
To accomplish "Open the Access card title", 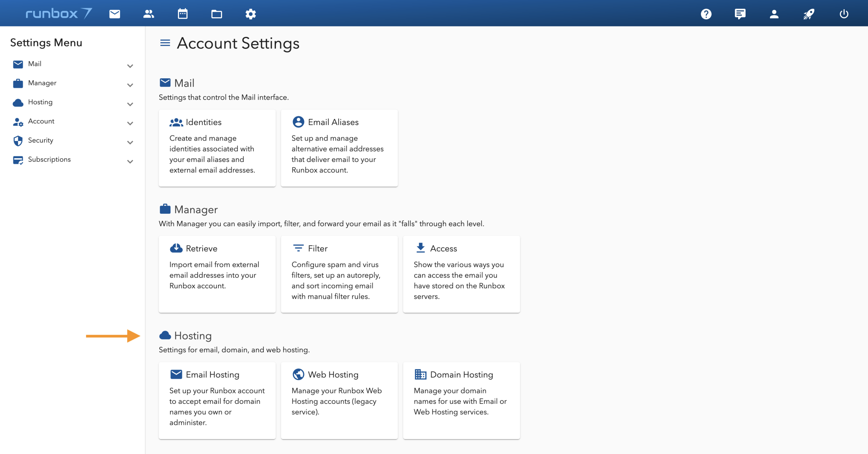I will (443, 248).
